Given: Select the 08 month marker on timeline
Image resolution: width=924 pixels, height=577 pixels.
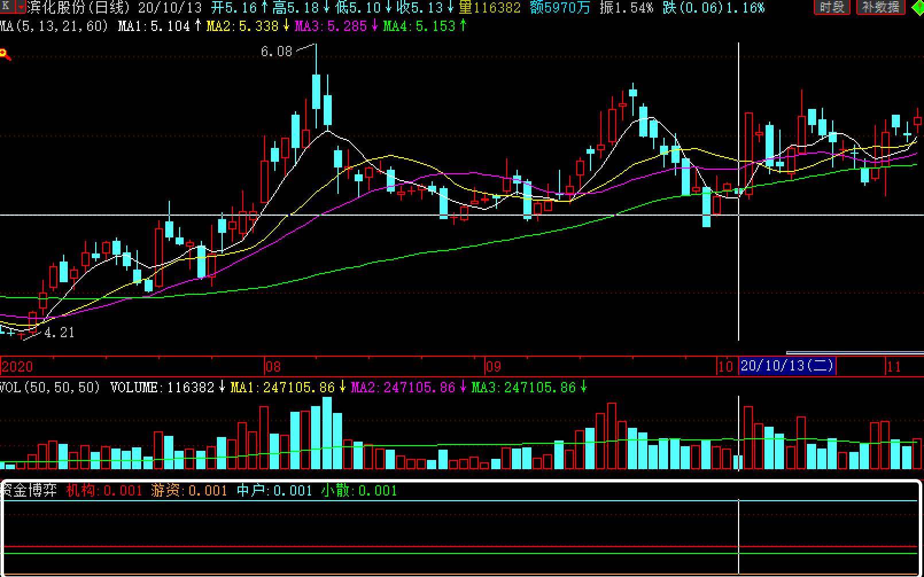Looking at the screenshot, I should coord(273,367).
